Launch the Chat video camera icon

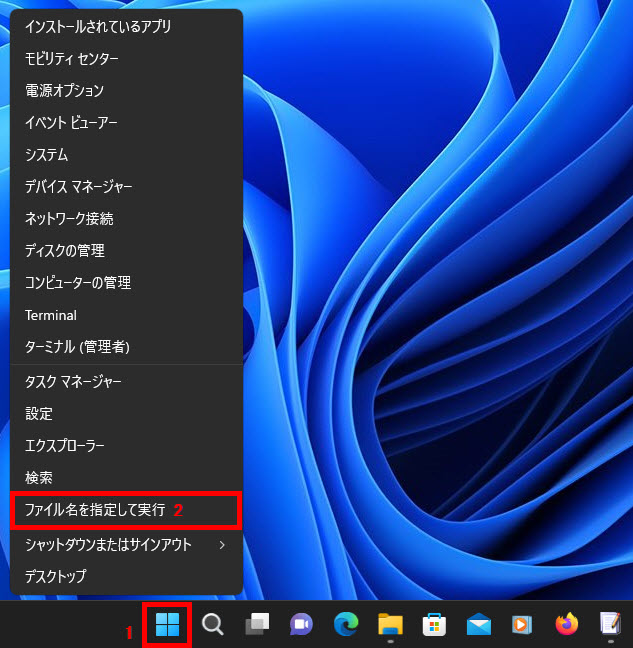(301, 625)
